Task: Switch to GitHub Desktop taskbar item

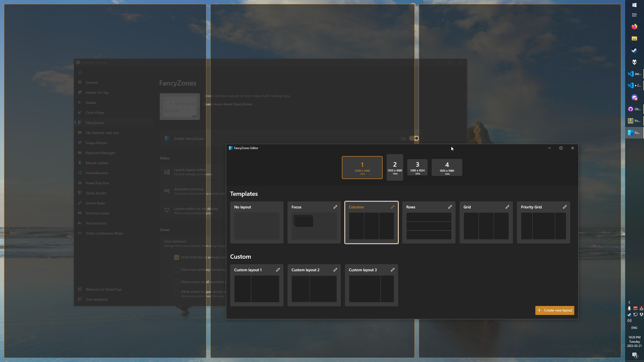Action: tap(634, 109)
